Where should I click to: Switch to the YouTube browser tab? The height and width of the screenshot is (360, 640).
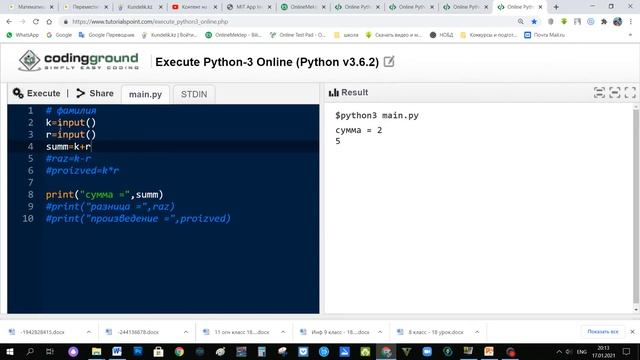(195, 7)
